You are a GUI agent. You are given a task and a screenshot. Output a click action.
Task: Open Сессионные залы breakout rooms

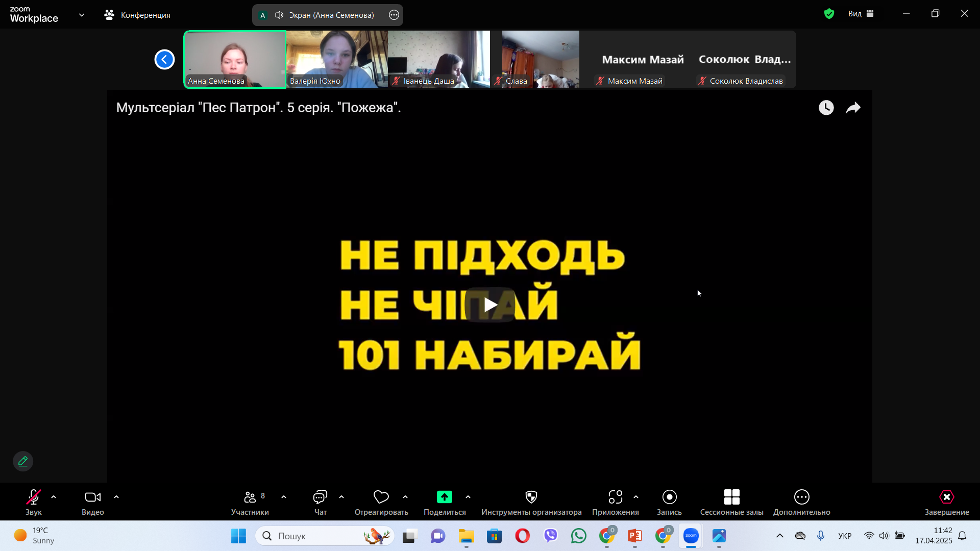click(x=732, y=503)
